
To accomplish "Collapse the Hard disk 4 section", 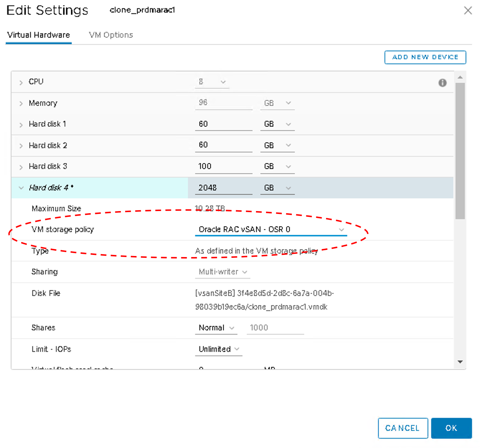I will (x=21, y=188).
